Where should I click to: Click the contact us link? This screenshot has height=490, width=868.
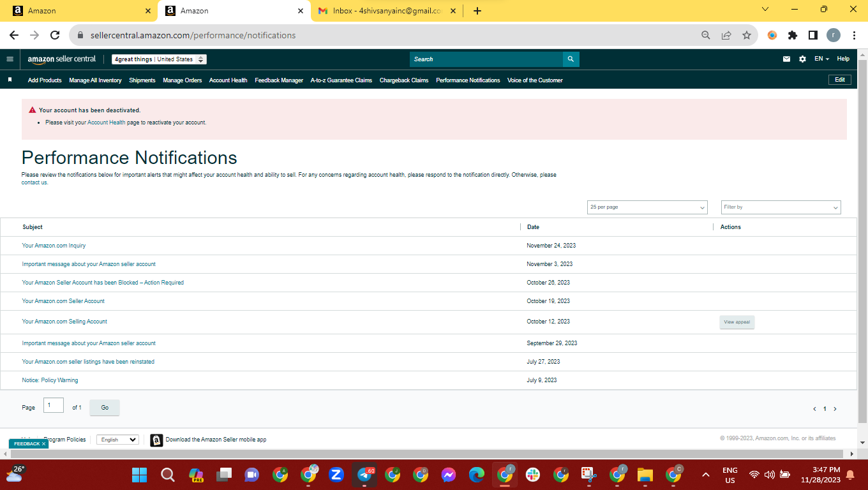(x=34, y=182)
